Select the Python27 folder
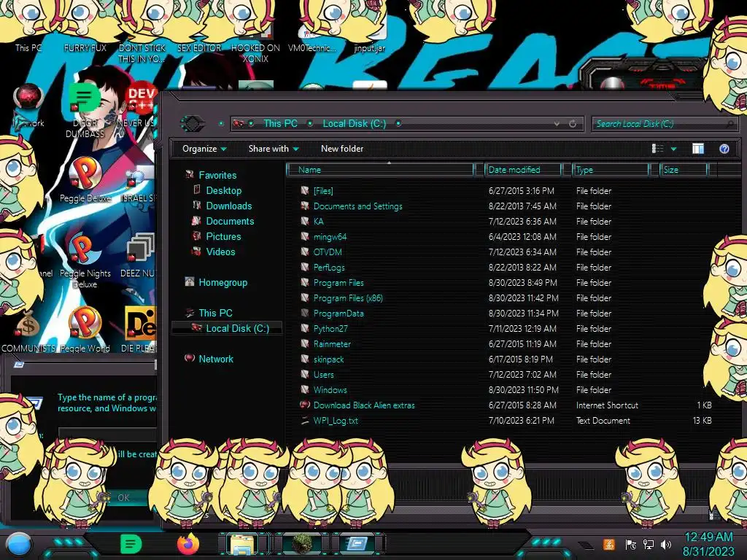Viewport: 747px width, 560px height. point(330,329)
